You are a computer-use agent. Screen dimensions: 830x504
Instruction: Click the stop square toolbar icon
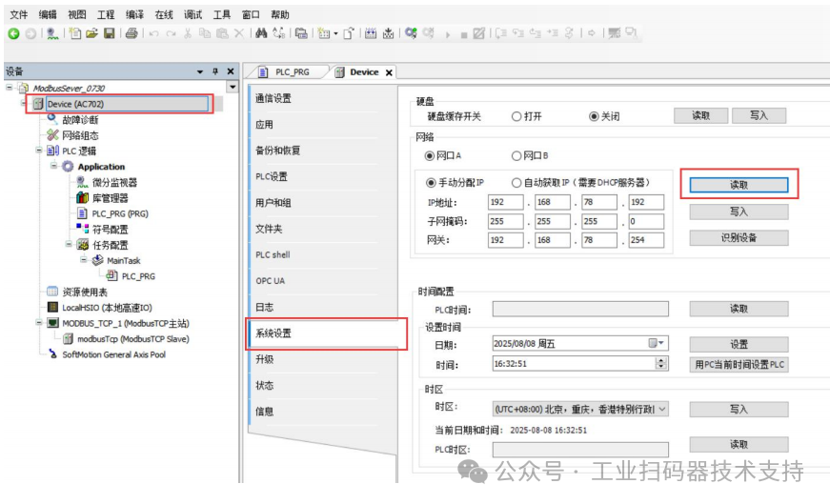pyautogui.click(x=464, y=35)
